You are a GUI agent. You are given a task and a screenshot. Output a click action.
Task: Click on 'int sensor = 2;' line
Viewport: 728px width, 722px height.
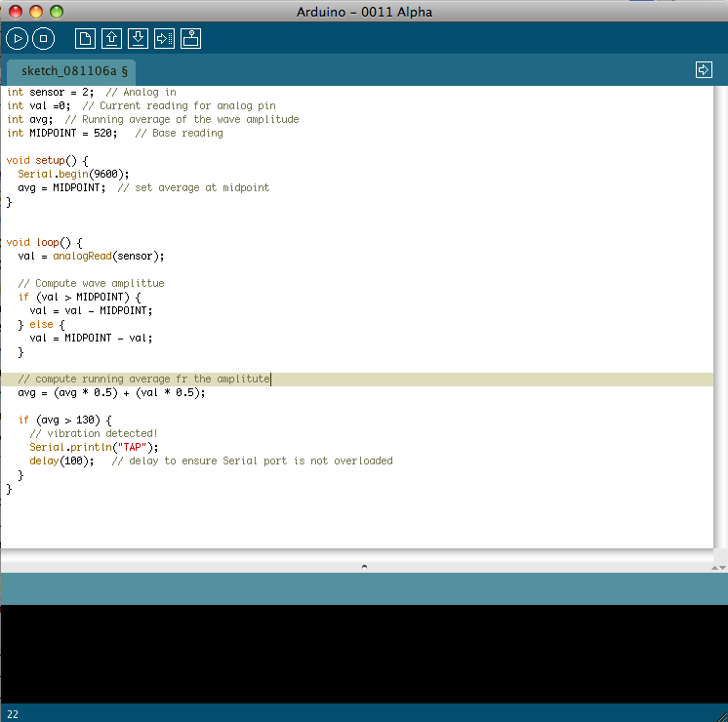pyautogui.click(x=50, y=92)
